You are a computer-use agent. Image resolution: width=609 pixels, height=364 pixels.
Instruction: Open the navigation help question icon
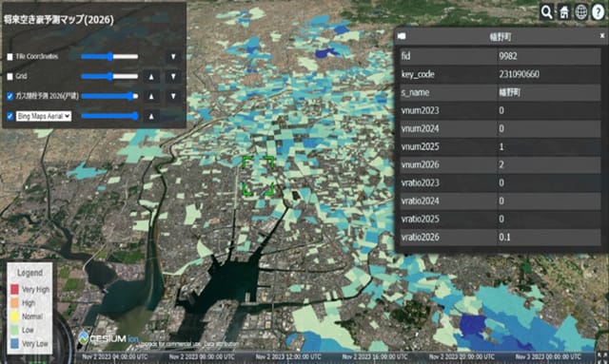pyautogui.click(x=599, y=12)
